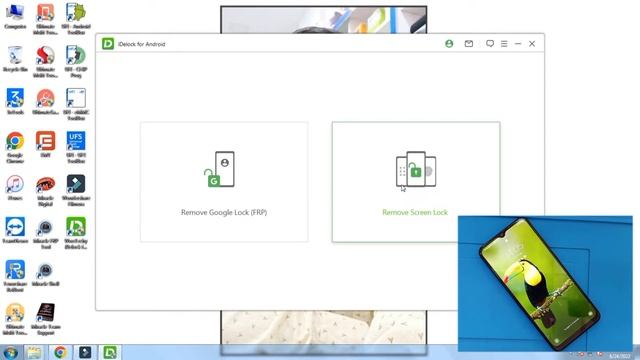Screen dimensions: 640x360
Task: Click the phone camera overlay thumbnail
Action: pos(545,284)
